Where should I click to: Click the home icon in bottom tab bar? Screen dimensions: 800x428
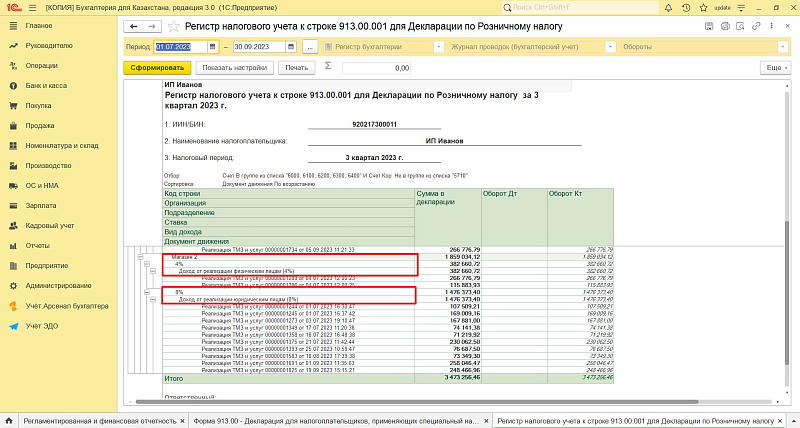click(9, 420)
